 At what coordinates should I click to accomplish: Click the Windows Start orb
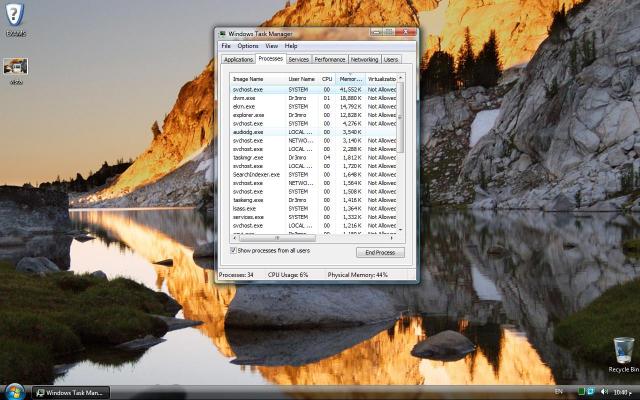[14, 391]
